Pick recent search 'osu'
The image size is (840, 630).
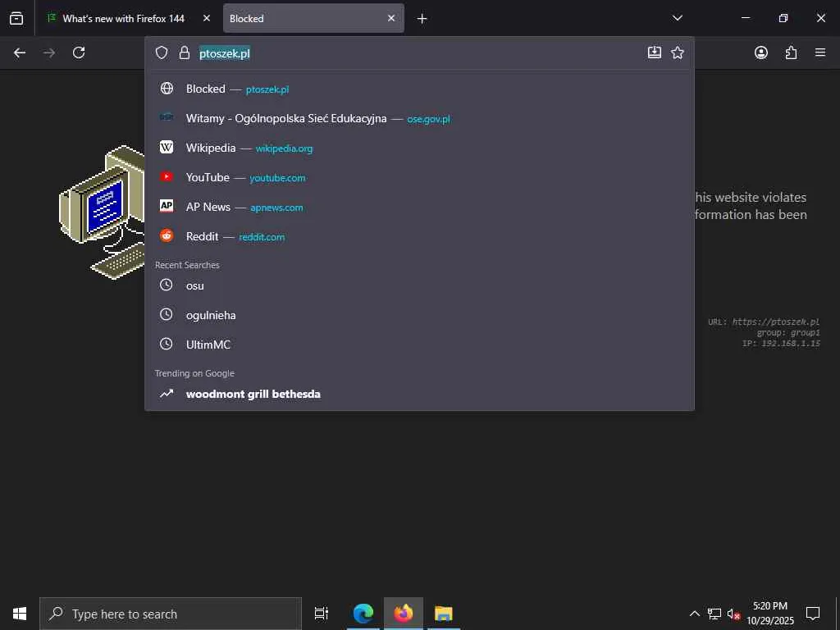[x=419, y=285]
